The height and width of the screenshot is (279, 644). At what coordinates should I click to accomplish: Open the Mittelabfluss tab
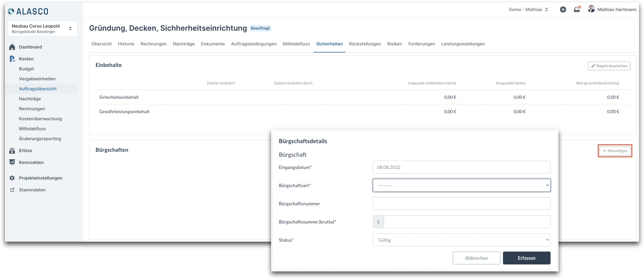tap(296, 44)
